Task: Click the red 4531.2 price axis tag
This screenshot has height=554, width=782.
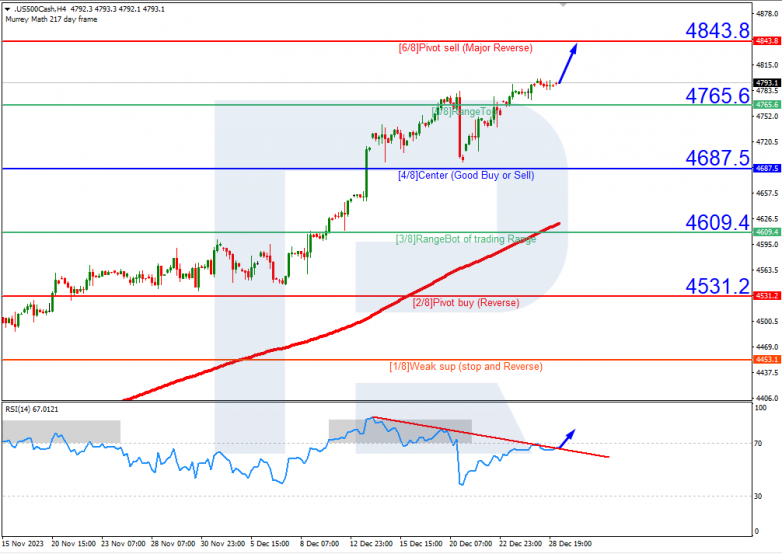Action: [x=767, y=296]
